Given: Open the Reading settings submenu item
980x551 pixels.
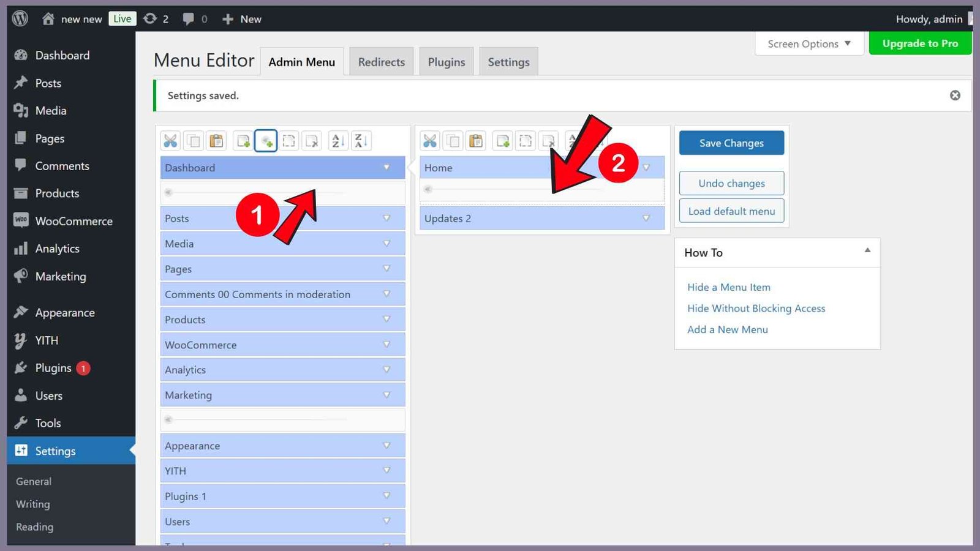Looking at the screenshot, I should tap(34, 527).
